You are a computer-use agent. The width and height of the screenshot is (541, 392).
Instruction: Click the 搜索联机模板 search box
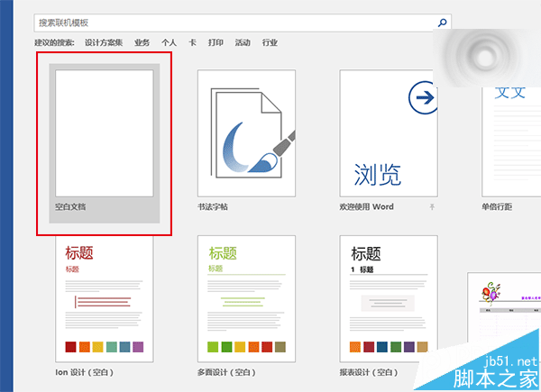(234, 22)
